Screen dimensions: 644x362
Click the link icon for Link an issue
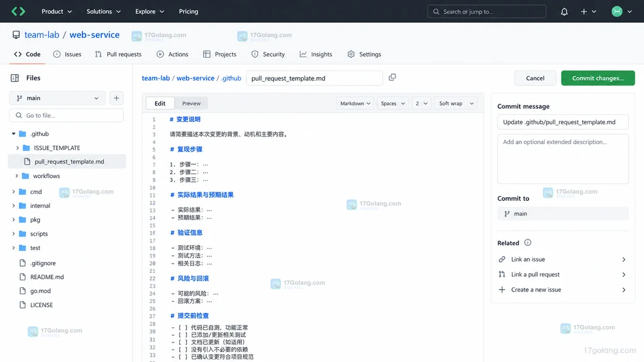point(502,260)
